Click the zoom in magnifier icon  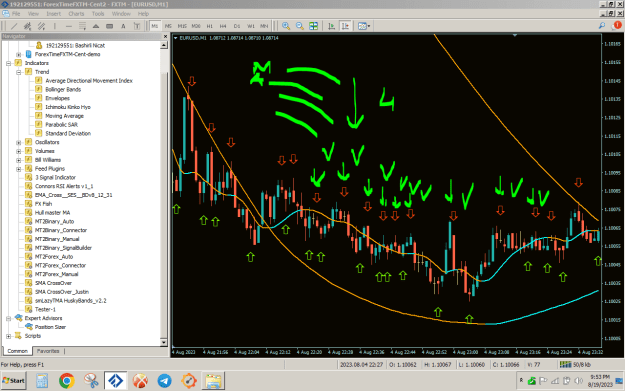click(x=286, y=26)
